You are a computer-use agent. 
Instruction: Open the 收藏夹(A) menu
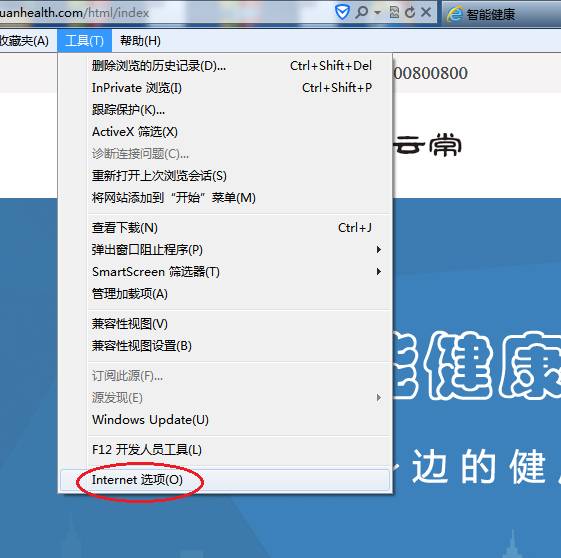[24, 41]
